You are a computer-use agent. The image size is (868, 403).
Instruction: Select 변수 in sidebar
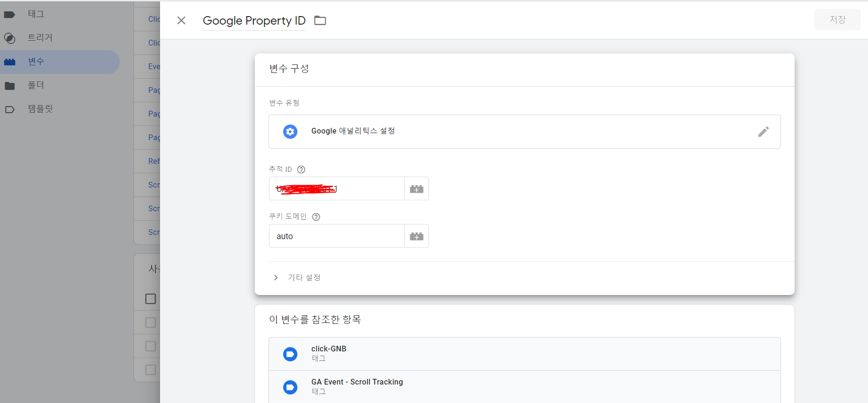(60, 62)
